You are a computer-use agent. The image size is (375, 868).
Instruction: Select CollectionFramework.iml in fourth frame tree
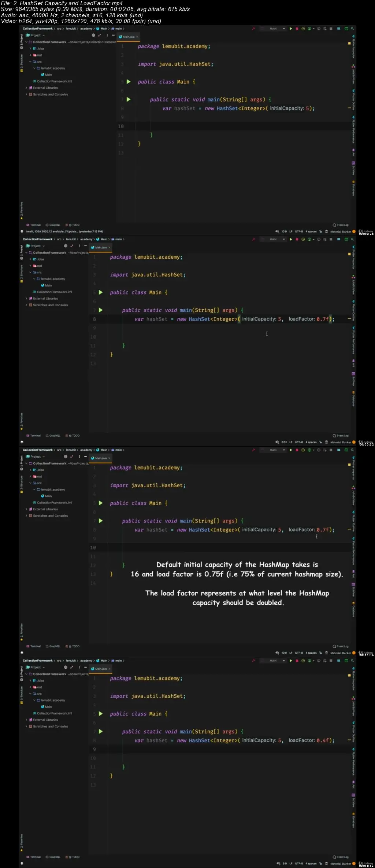[52, 713]
